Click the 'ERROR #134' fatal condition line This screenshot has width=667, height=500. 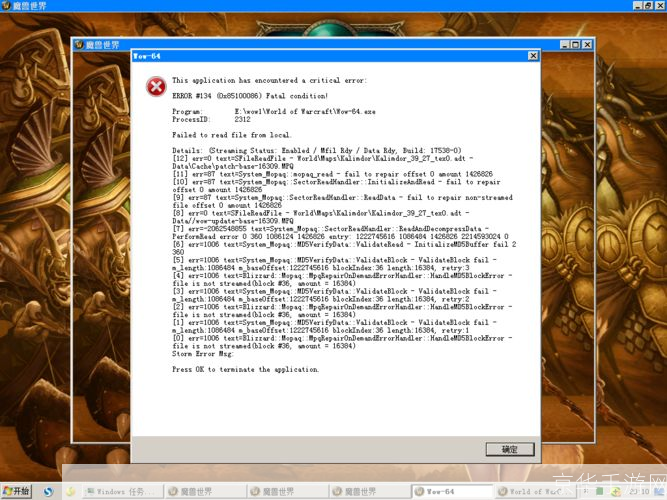click(250, 96)
